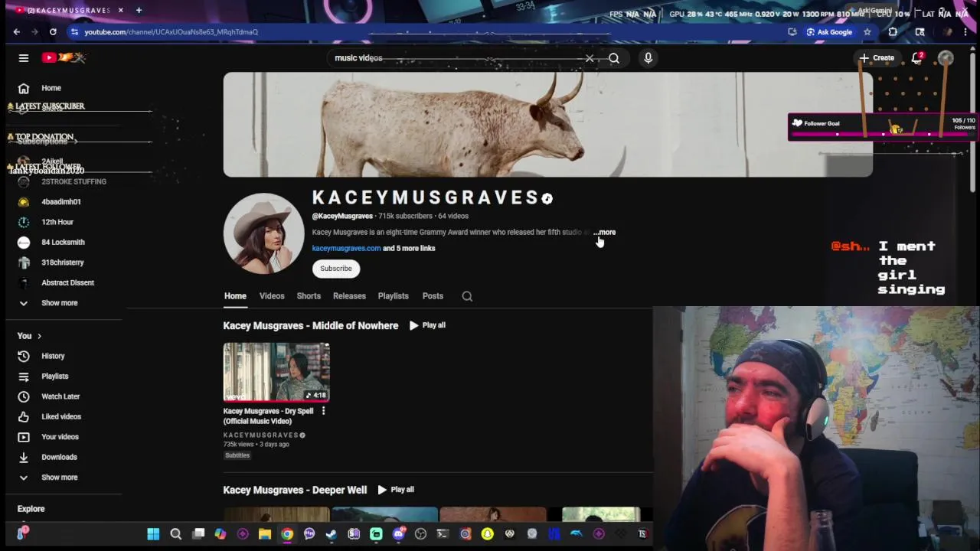Image resolution: width=980 pixels, height=551 pixels.
Task: Visit the kaceymusgraves.com link
Action: pos(346,248)
